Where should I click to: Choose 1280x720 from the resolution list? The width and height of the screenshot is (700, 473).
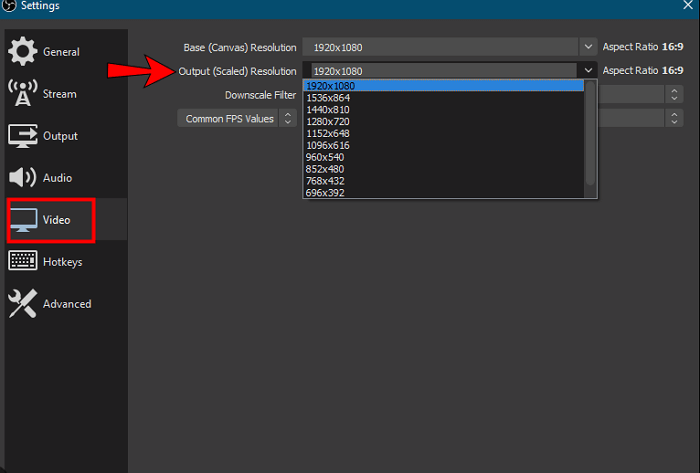pos(329,122)
